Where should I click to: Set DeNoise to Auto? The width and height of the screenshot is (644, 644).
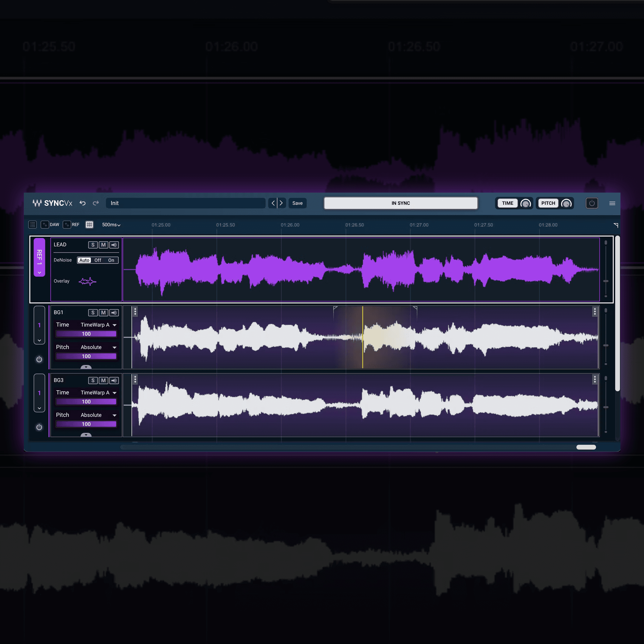click(x=84, y=260)
